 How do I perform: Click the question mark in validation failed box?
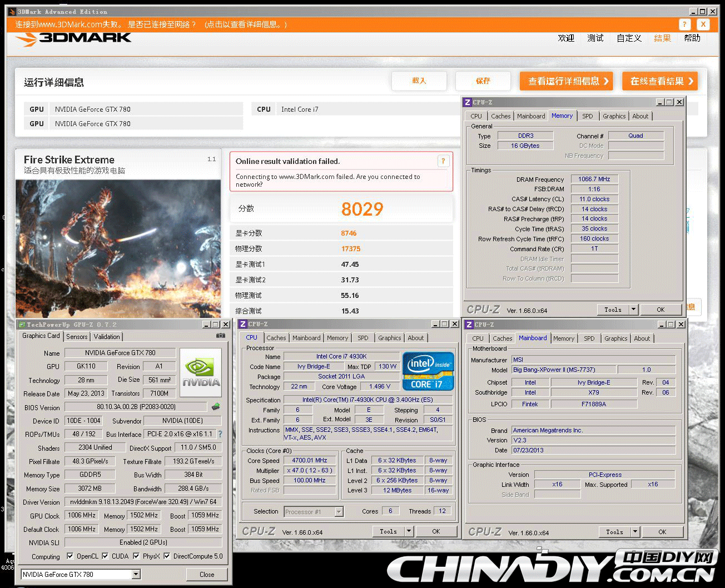(x=443, y=161)
